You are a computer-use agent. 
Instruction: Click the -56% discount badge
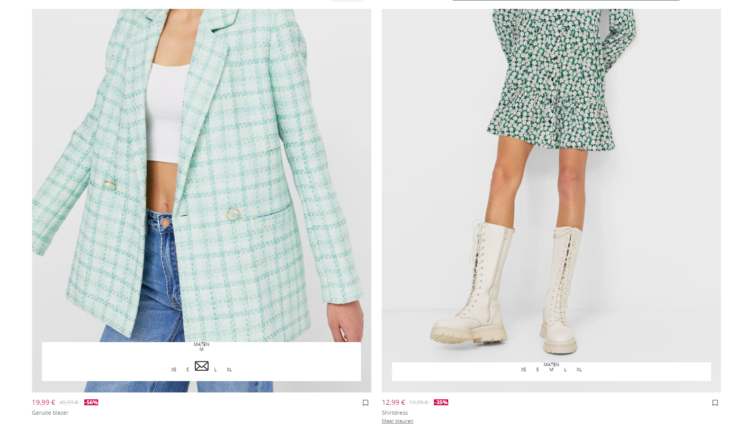click(x=91, y=403)
